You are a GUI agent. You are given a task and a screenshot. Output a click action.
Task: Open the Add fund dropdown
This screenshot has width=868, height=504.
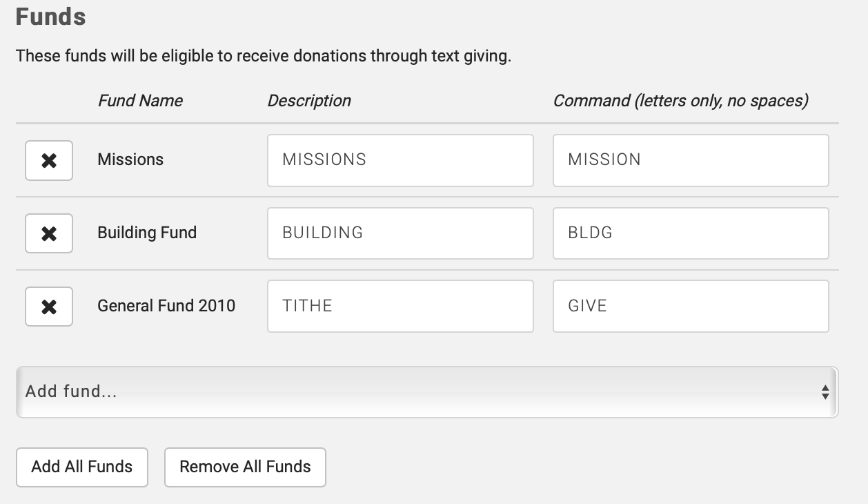click(x=426, y=392)
